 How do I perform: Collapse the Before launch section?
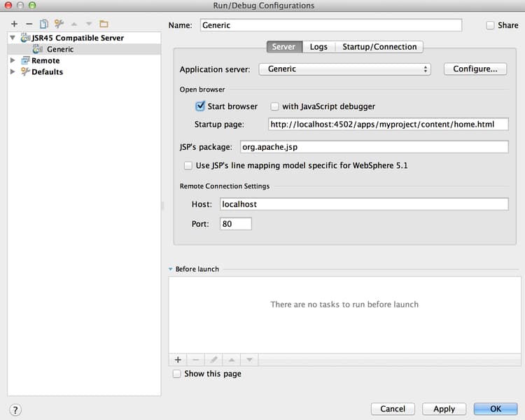point(170,269)
